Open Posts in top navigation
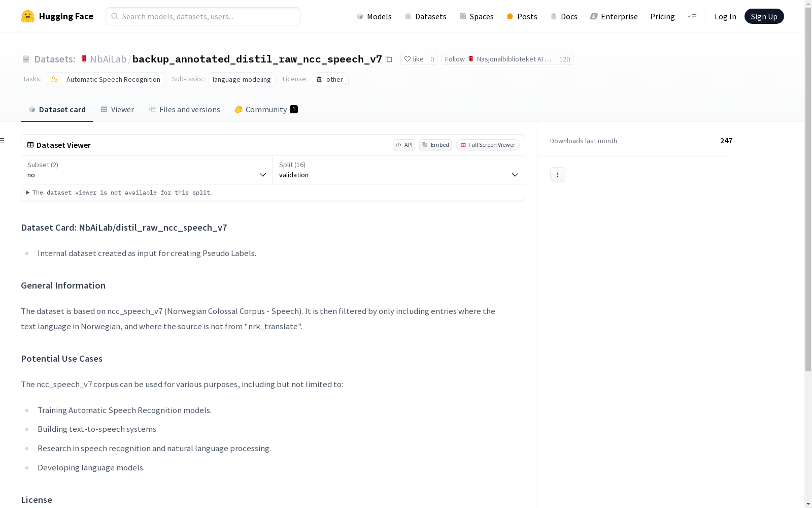The image size is (812, 508). point(522,16)
